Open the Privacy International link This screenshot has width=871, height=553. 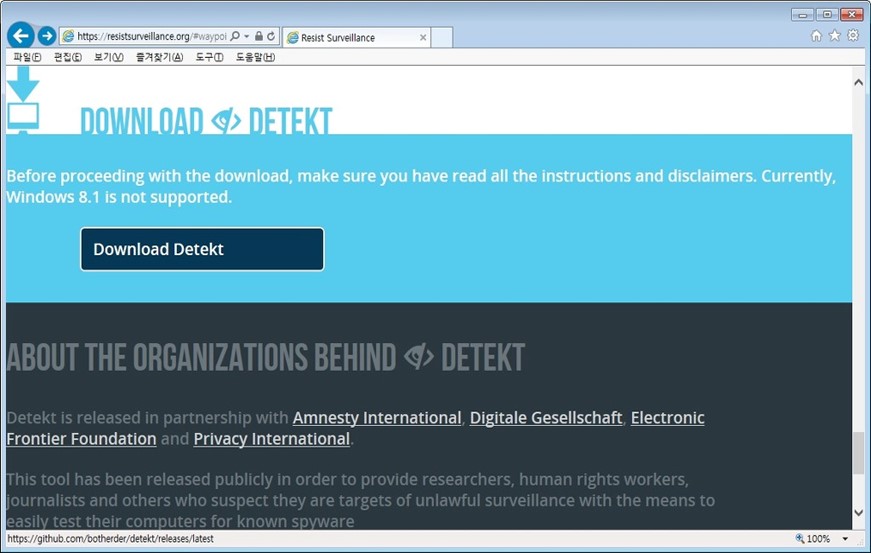(272, 439)
